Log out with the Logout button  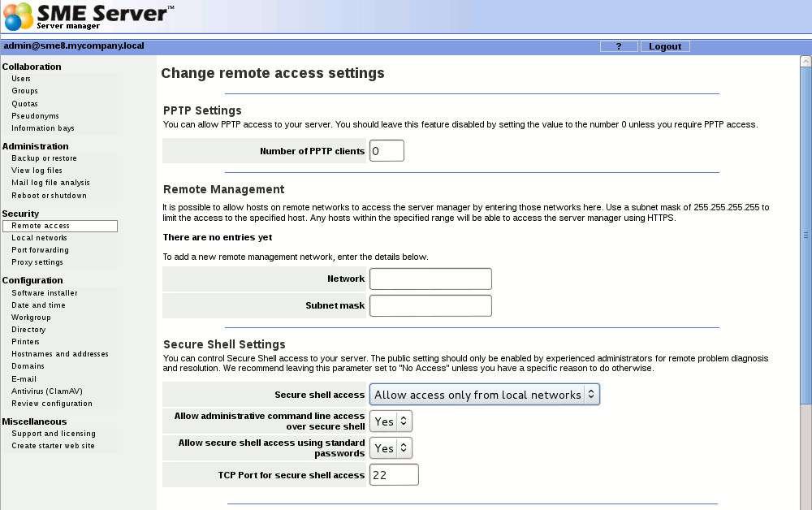coord(665,46)
